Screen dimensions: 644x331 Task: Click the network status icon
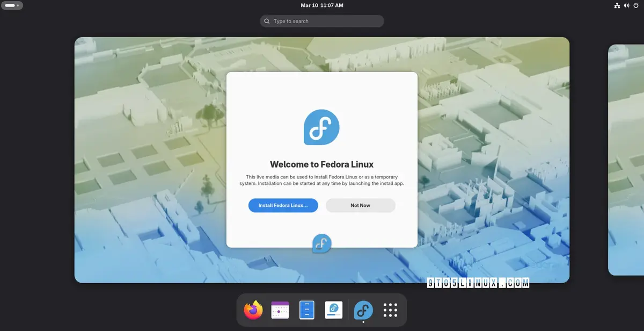coord(616,5)
